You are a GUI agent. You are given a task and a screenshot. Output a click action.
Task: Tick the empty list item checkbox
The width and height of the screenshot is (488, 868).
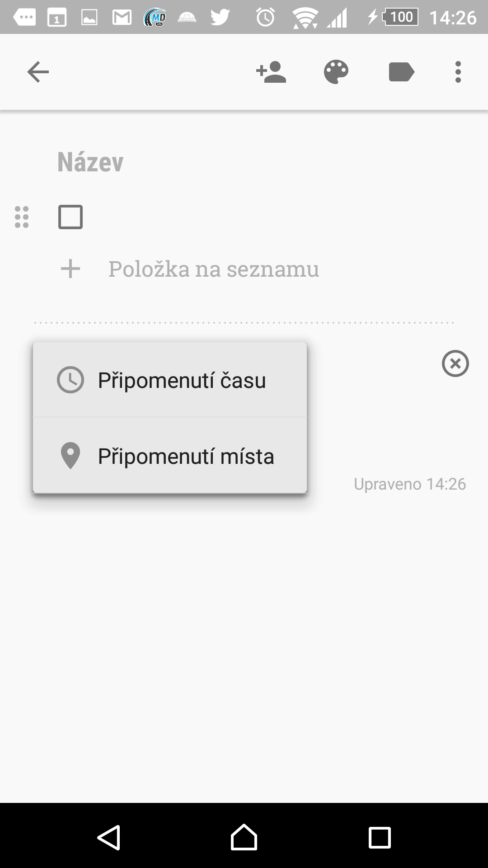pos(70,217)
